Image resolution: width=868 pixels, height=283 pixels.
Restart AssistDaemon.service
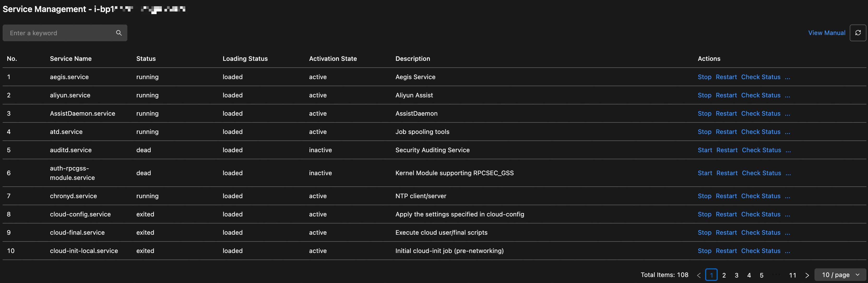[726, 114]
